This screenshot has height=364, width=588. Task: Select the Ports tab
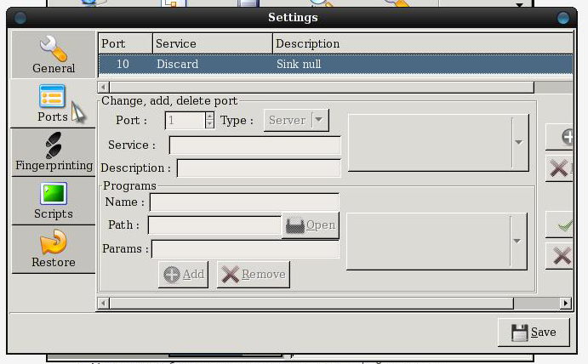click(x=54, y=103)
